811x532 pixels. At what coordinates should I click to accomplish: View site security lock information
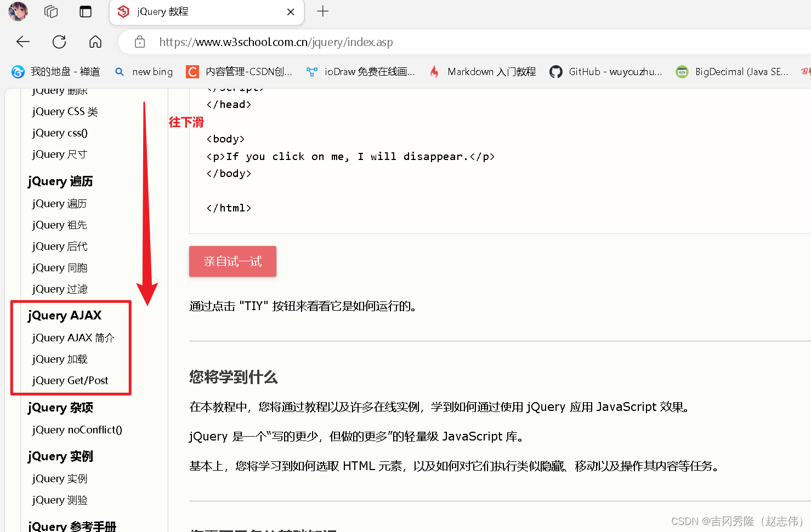[140, 42]
